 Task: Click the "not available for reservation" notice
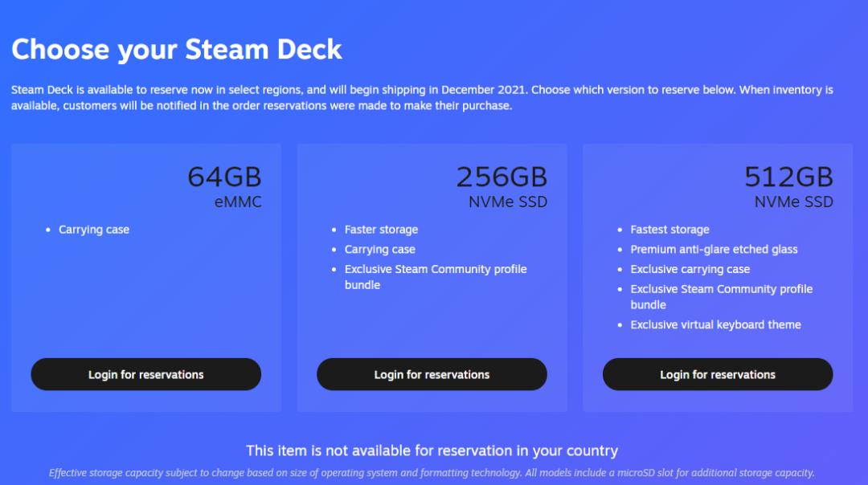432,450
